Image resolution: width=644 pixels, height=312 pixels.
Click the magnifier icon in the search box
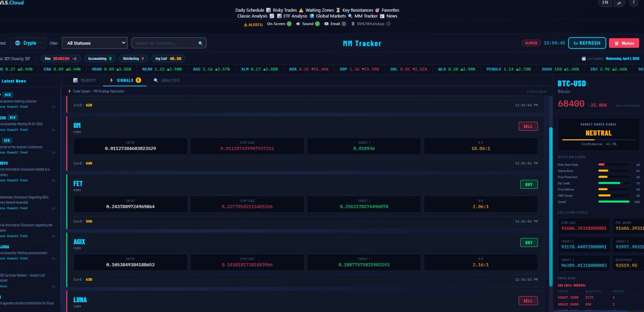(200, 43)
